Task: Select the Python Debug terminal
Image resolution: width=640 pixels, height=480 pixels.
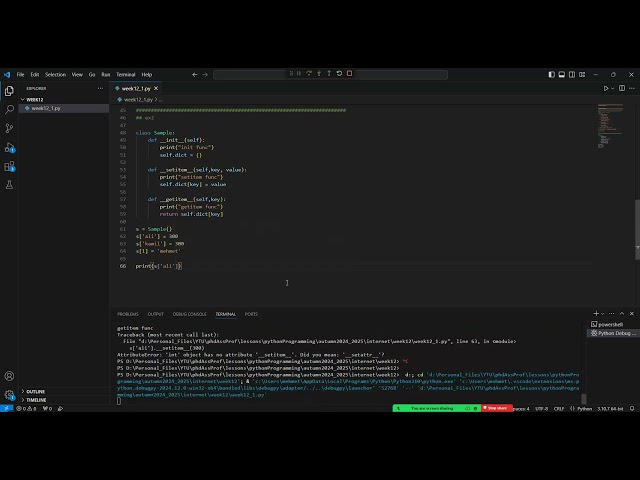Action: coord(613,333)
